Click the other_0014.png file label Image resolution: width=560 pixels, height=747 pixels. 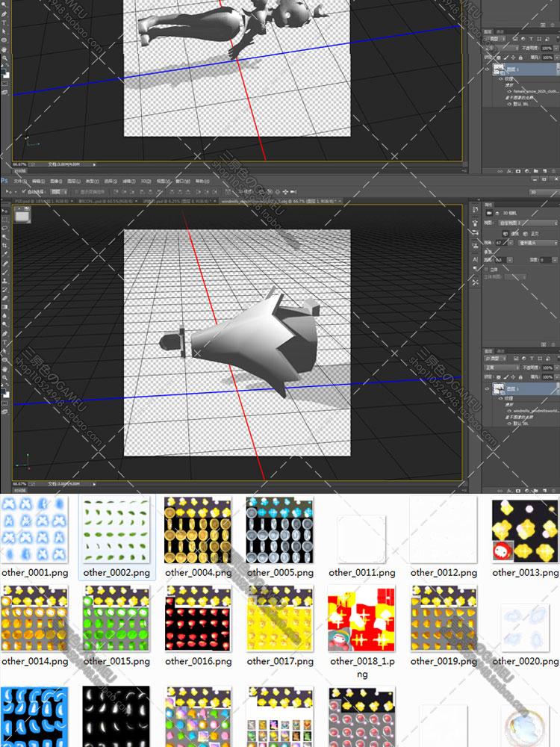[x=35, y=661]
